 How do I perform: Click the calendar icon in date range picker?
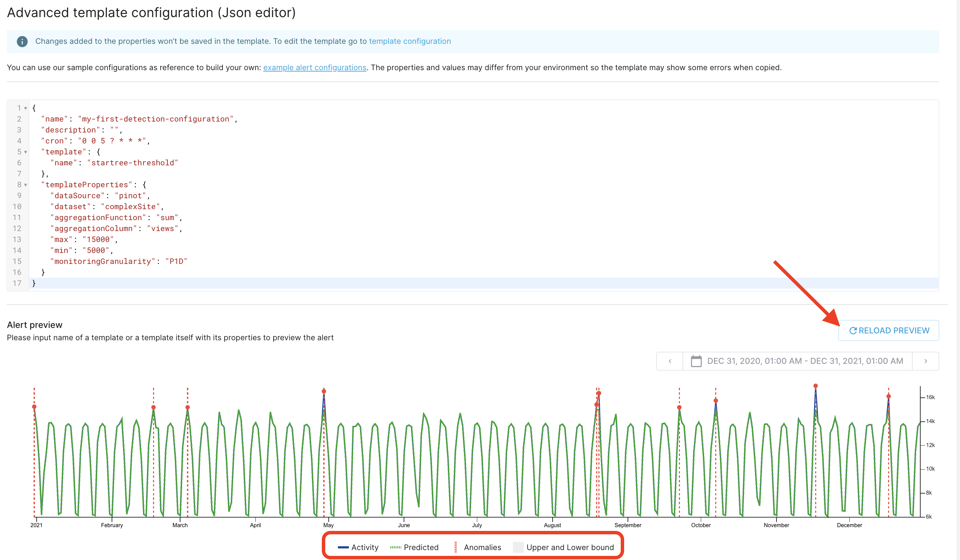click(696, 361)
